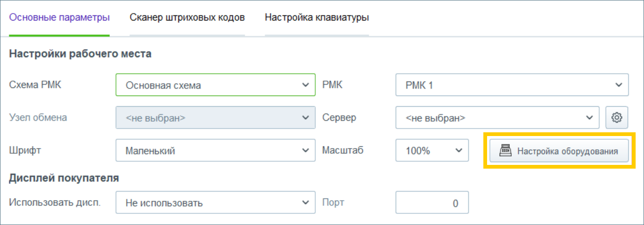Click the Схема РМК field label
The height and width of the screenshot is (225, 644).
[35, 85]
